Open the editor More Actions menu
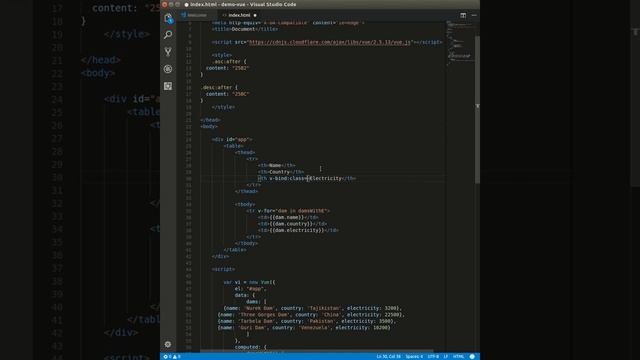The width and height of the screenshot is (640, 360). (x=474, y=15)
